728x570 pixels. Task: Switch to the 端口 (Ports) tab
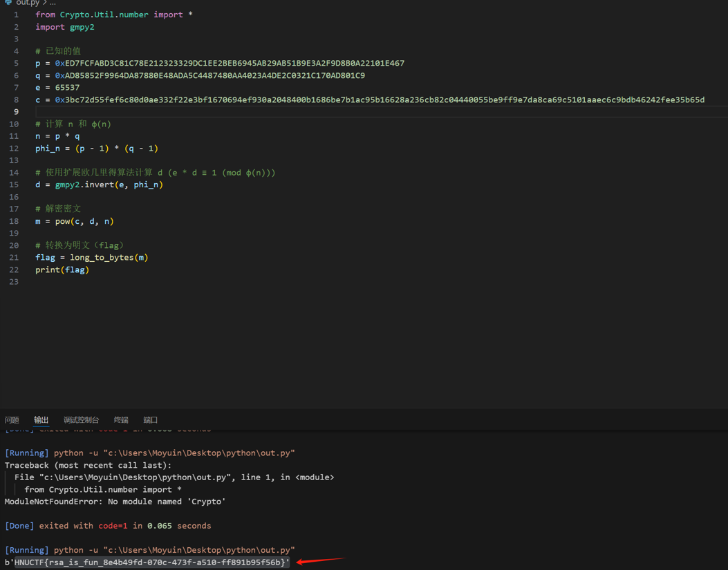150,420
